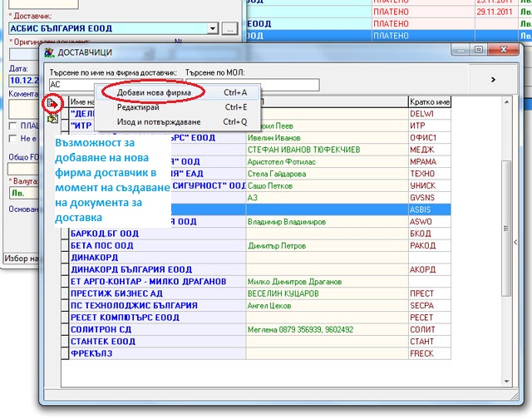This screenshot has width=532, height=419.
Task: Click the 'Сашо Петков' cell
Action: (x=327, y=185)
